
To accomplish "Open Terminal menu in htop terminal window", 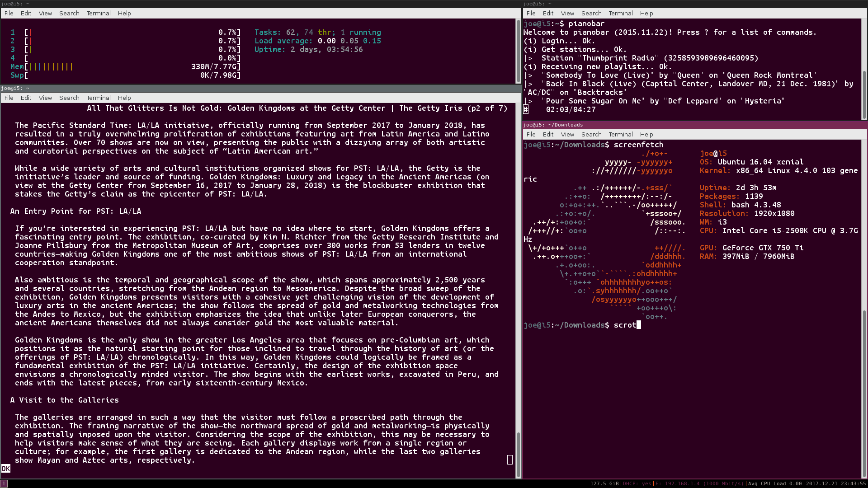I will tap(99, 13).
